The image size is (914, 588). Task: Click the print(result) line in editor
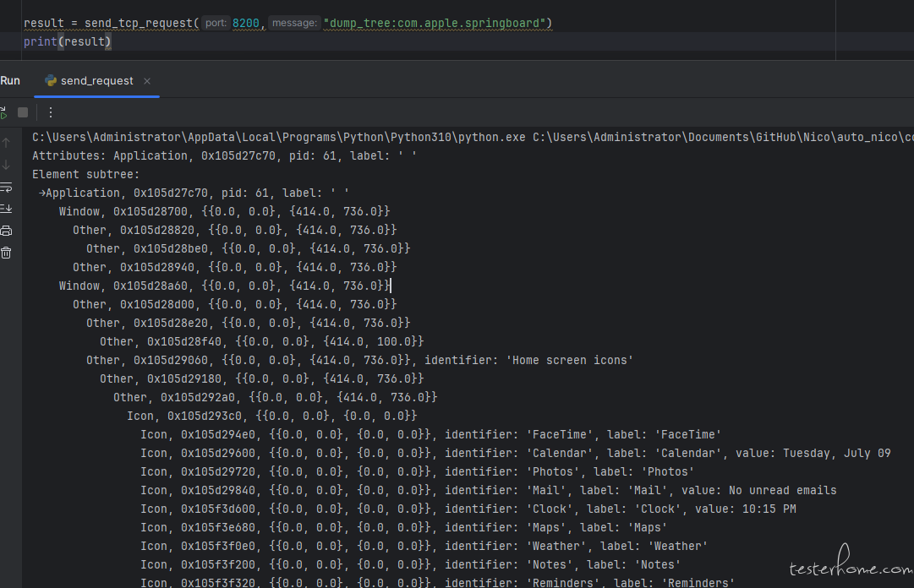click(x=67, y=42)
